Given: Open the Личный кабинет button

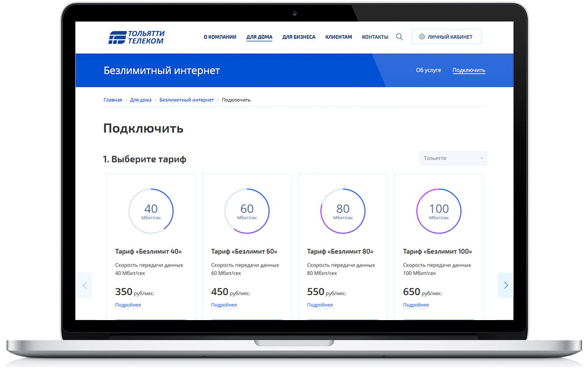Looking at the screenshot, I should pyautogui.click(x=446, y=37).
